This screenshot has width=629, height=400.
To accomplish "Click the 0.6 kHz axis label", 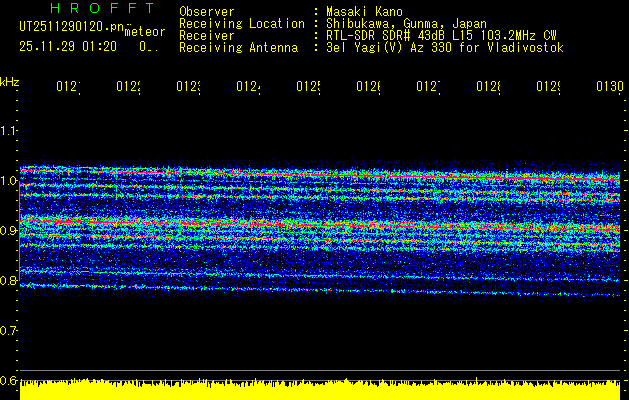I will coord(10,381).
